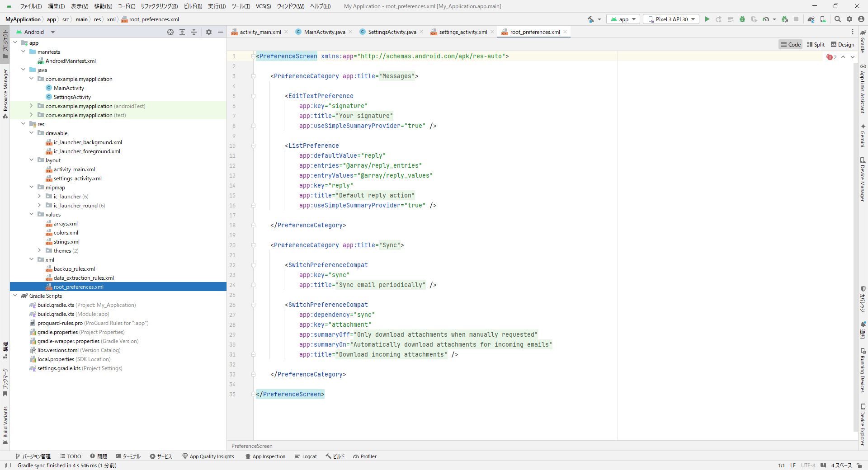Image resolution: width=868 pixels, height=470 pixels.
Task: Open the VCS menu
Action: [263, 6]
